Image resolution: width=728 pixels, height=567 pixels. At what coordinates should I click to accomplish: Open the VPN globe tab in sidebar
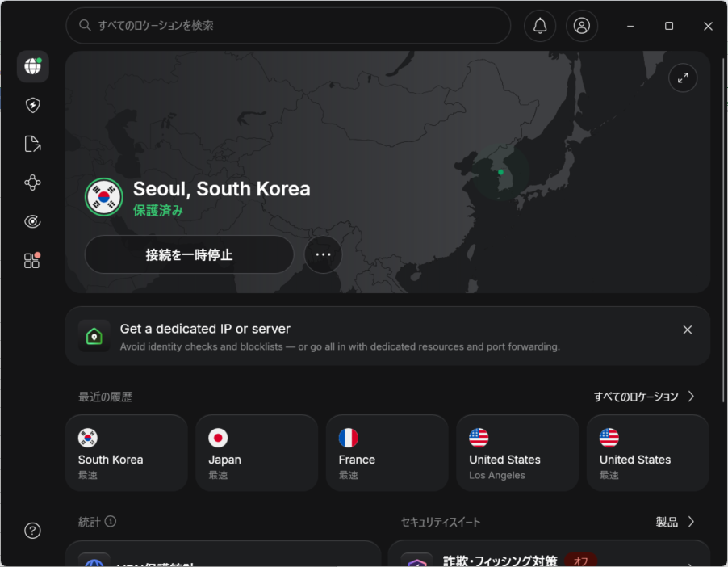32,66
